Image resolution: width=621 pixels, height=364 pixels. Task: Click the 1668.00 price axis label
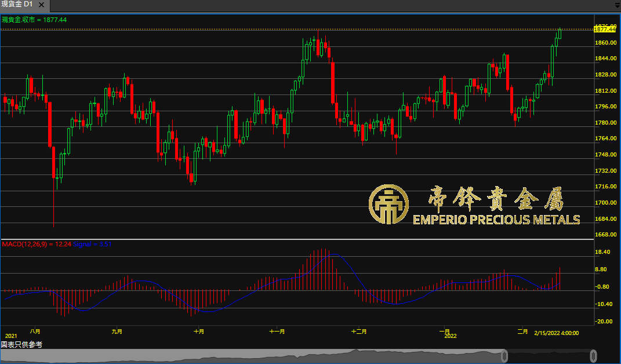coord(606,235)
